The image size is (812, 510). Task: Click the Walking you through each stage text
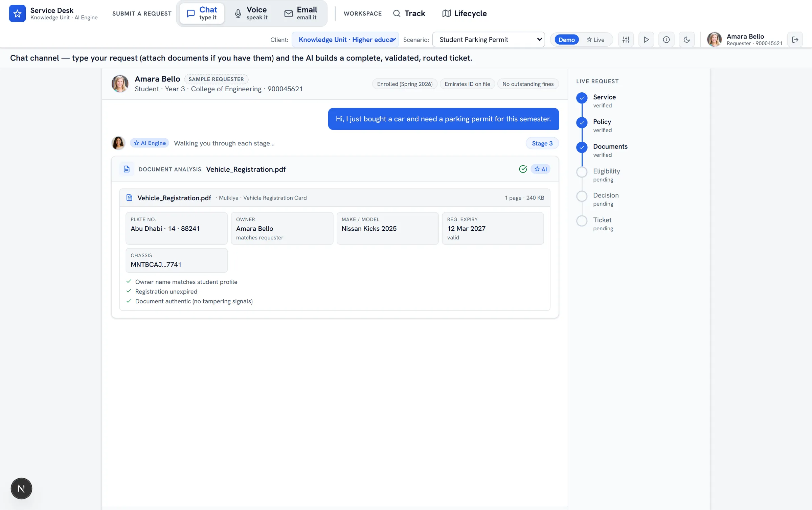coord(224,143)
